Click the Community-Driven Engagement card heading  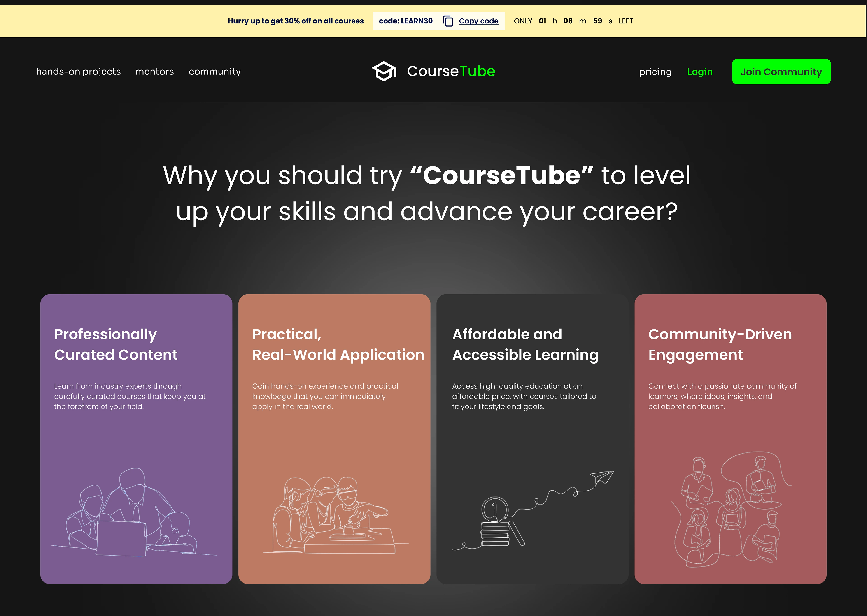[720, 344]
